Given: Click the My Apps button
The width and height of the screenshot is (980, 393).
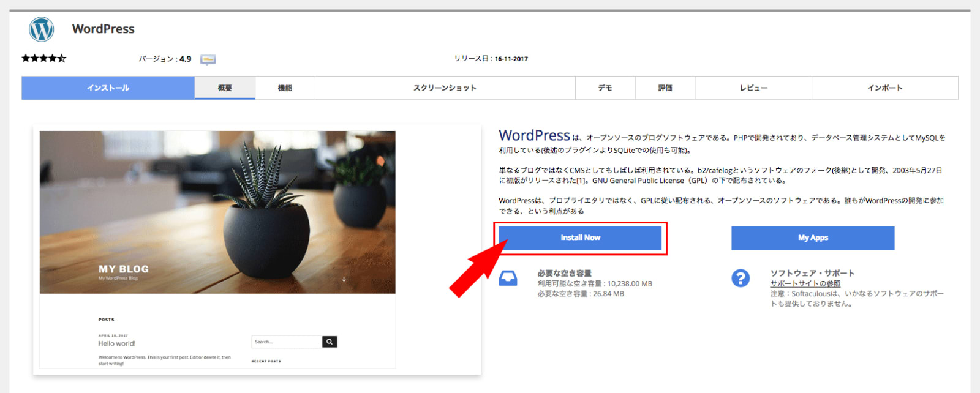Looking at the screenshot, I should point(813,238).
